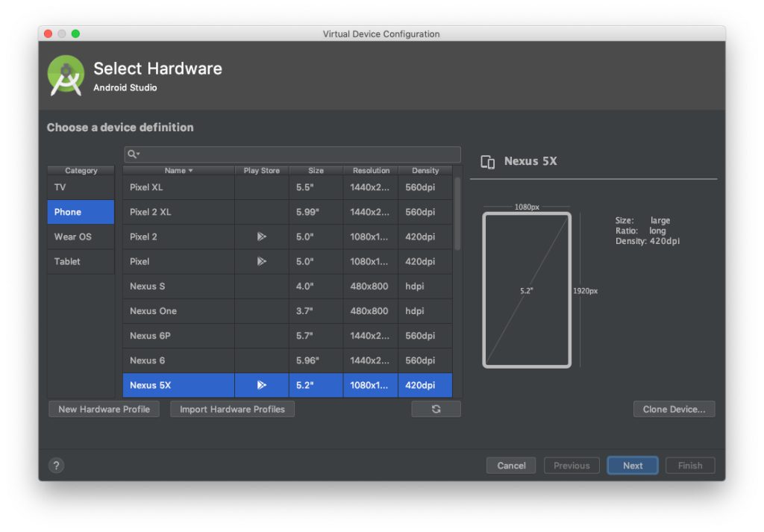
Task: Select the Tablet category
Action: click(x=81, y=262)
